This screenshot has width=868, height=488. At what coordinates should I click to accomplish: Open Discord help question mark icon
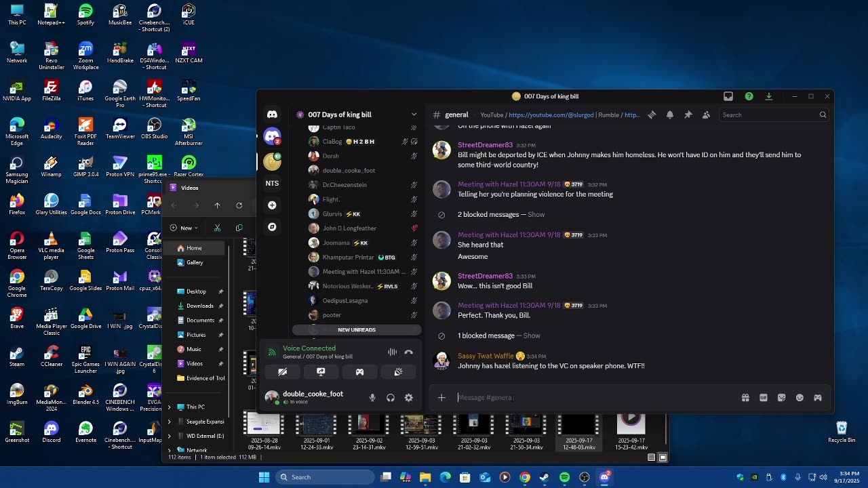749,96
